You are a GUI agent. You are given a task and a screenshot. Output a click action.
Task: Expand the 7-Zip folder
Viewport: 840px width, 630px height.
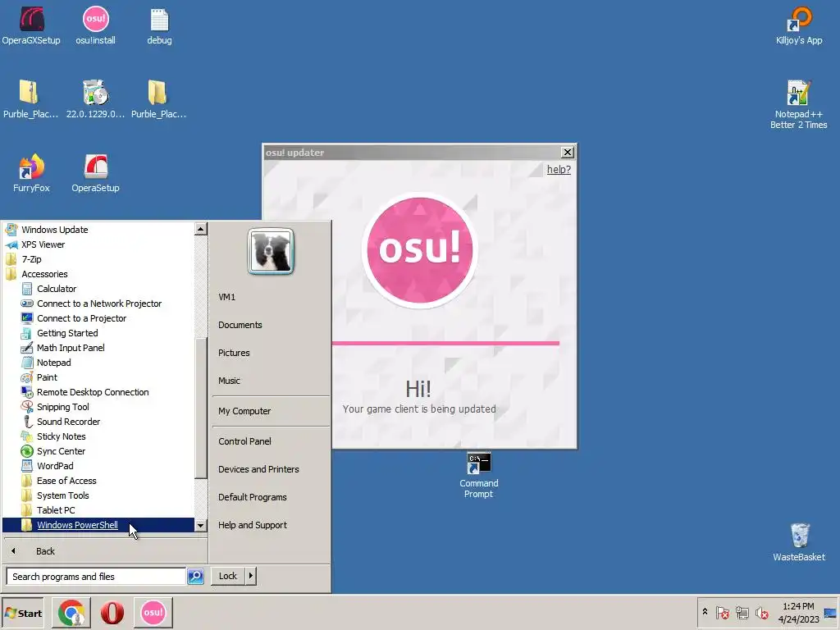(x=99, y=258)
